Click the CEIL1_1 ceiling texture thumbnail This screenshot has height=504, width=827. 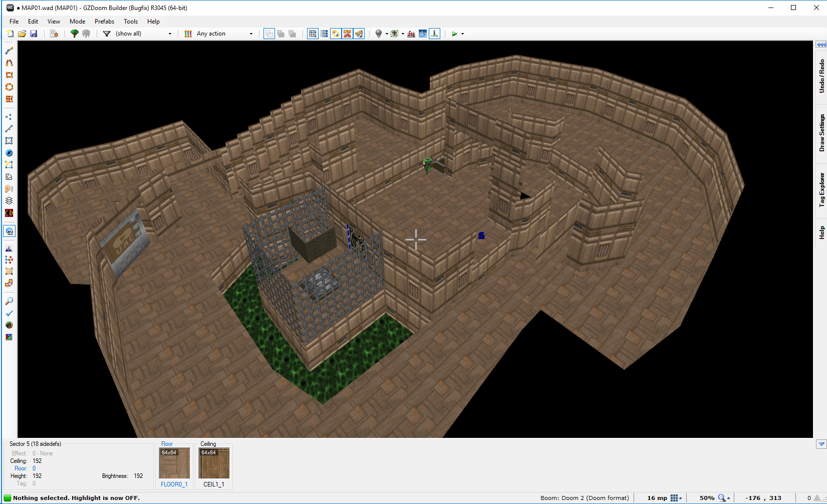[x=214, y=463]
